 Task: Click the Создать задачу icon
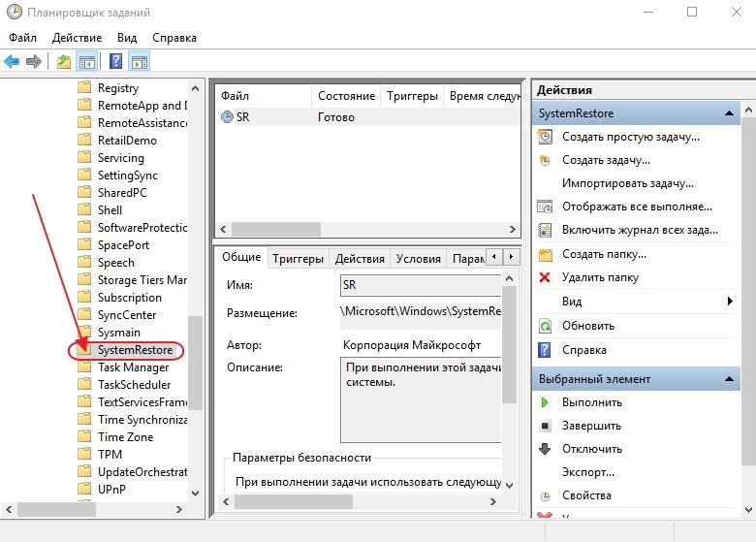pyautogui.click(x=545, y=160)
